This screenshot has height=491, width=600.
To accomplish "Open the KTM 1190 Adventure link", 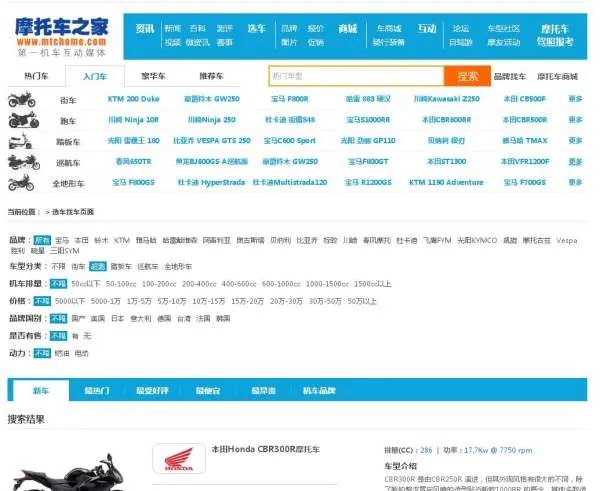I will pyautogui.click(x=446, y=182).
